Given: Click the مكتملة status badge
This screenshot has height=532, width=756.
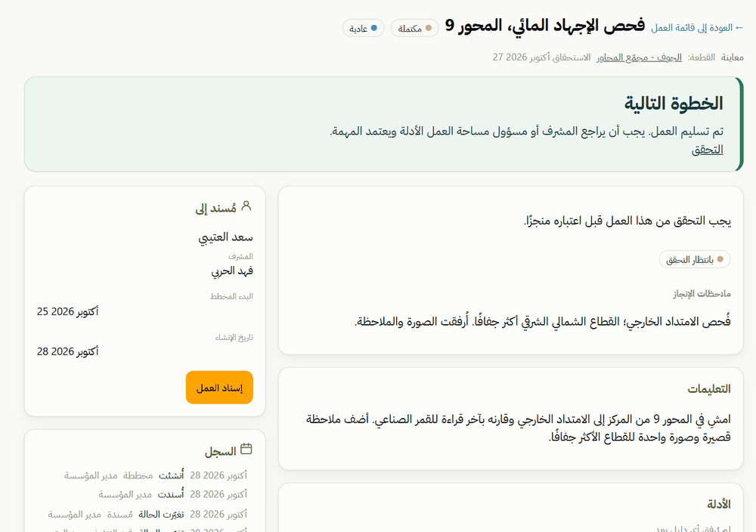Looking at the screenshot, I should [414, 29].
